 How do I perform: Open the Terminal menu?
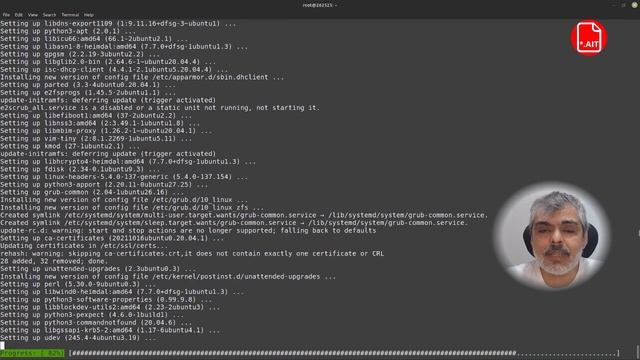click(70, 15)
